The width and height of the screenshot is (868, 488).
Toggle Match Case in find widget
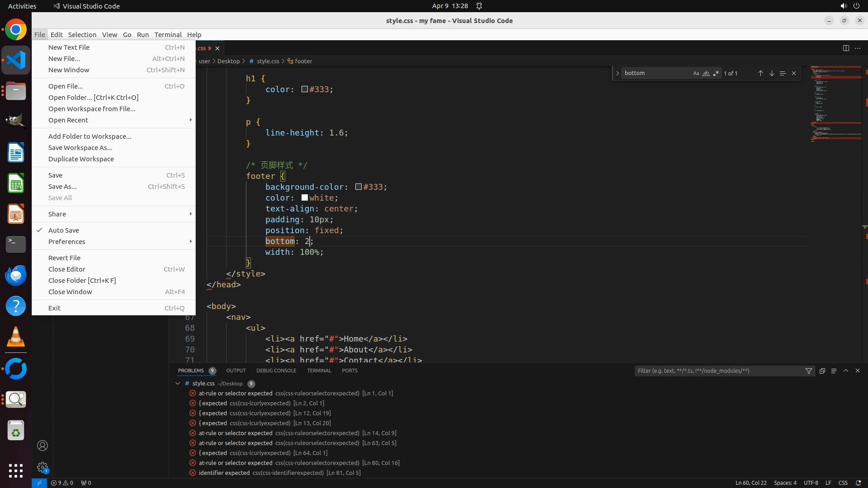(x=696, y=73)
